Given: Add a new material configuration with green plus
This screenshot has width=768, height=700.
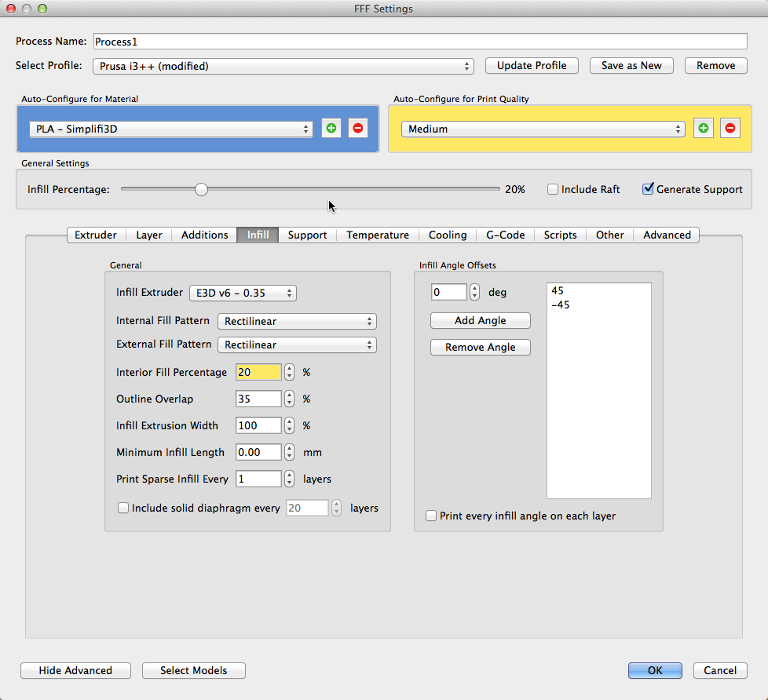Looking at the screenshot, I should [331, 128].
